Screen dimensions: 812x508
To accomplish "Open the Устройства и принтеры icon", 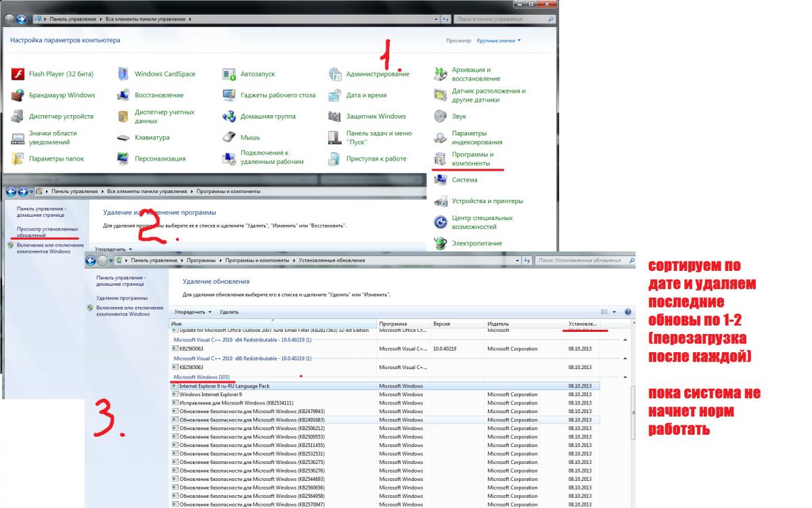I will tap(441, 200).
